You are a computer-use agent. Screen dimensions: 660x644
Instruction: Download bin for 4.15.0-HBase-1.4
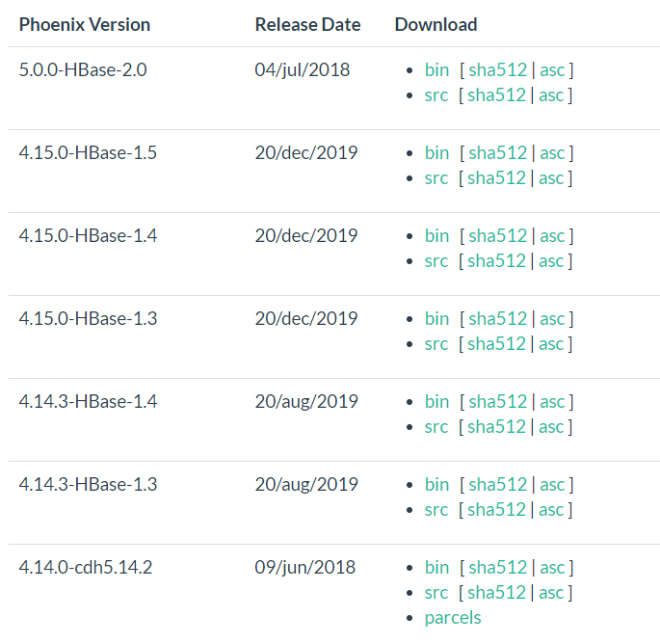pos(436,236)
